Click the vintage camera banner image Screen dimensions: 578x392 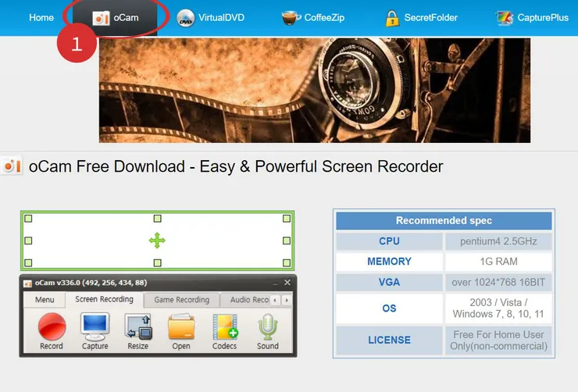click(315, 91)
